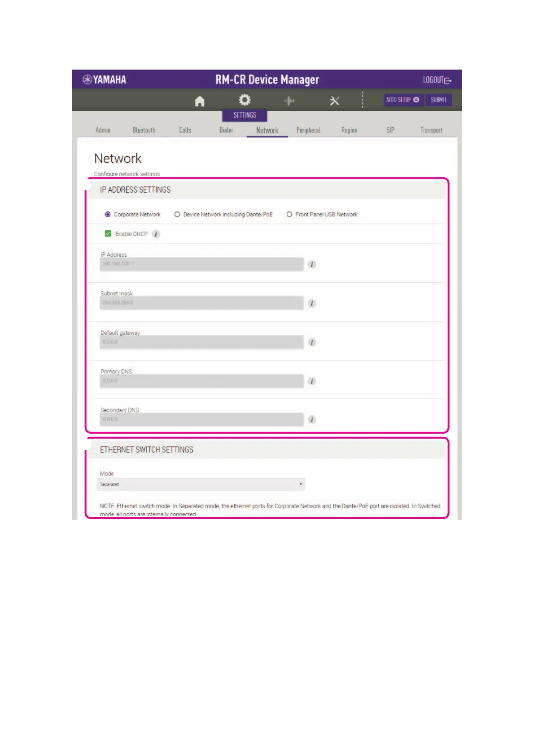Open the Home page icon
534x756 pixels.
200,101
